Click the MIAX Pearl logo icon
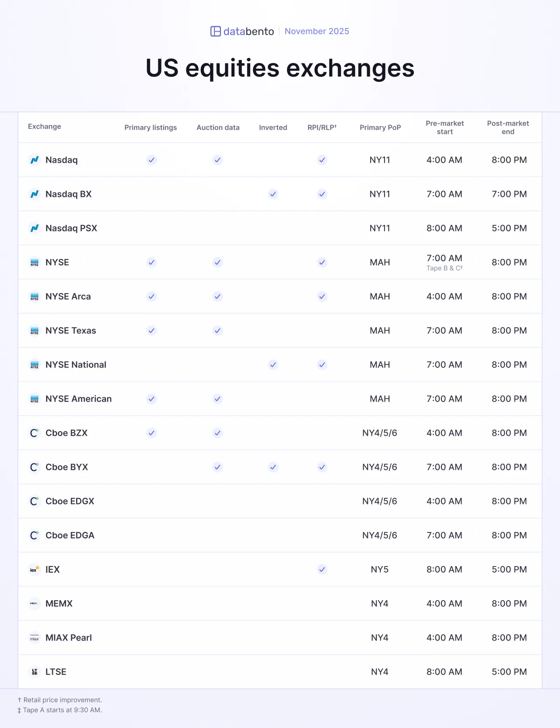Screen dimensions: 560x728 [35, 638]
